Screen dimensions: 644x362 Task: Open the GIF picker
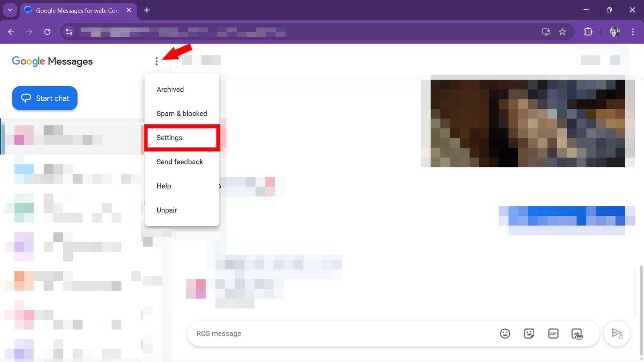pos(553,334)
